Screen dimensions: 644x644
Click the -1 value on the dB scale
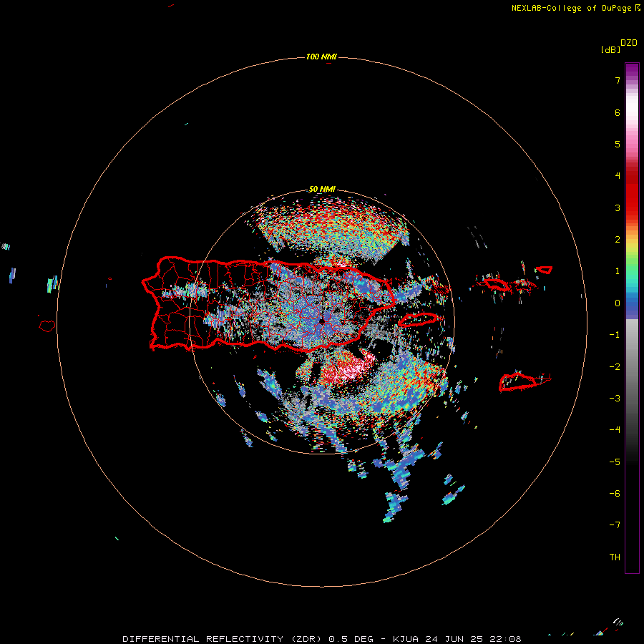coord(615,335)
